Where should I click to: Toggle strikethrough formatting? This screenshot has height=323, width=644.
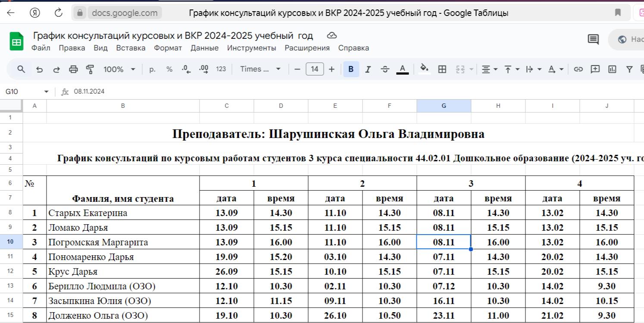point(385,69)
